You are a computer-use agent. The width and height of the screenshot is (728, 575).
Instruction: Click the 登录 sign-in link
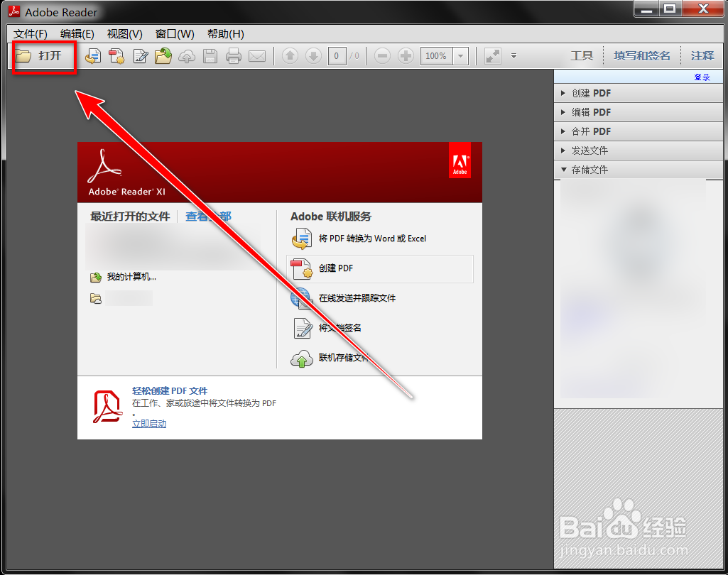(702, 77)
